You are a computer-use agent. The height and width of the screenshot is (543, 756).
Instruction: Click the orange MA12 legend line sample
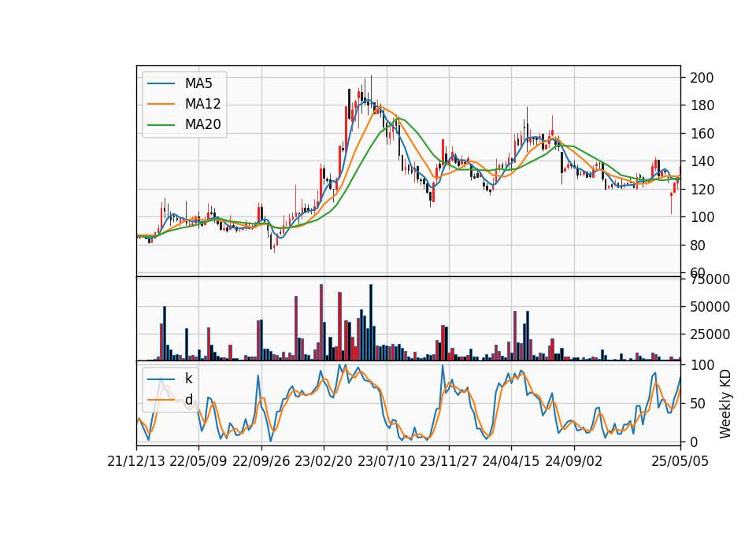tap(161, 104)
